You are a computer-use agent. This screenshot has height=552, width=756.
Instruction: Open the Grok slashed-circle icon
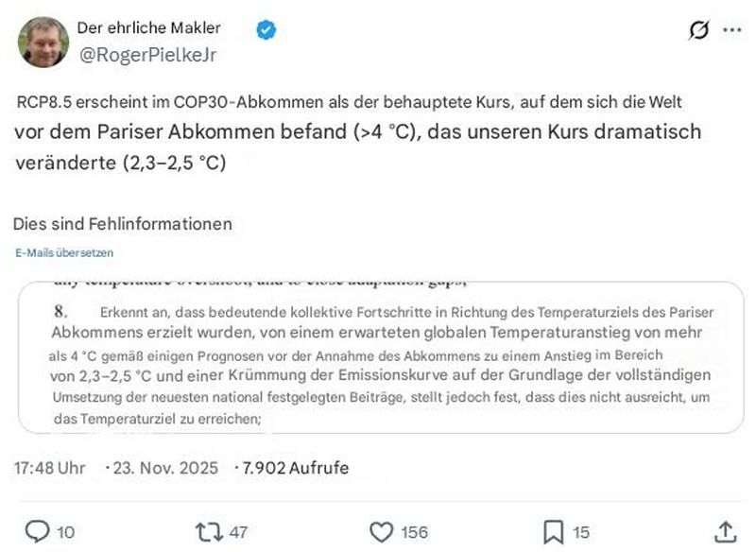click(698, 30)
